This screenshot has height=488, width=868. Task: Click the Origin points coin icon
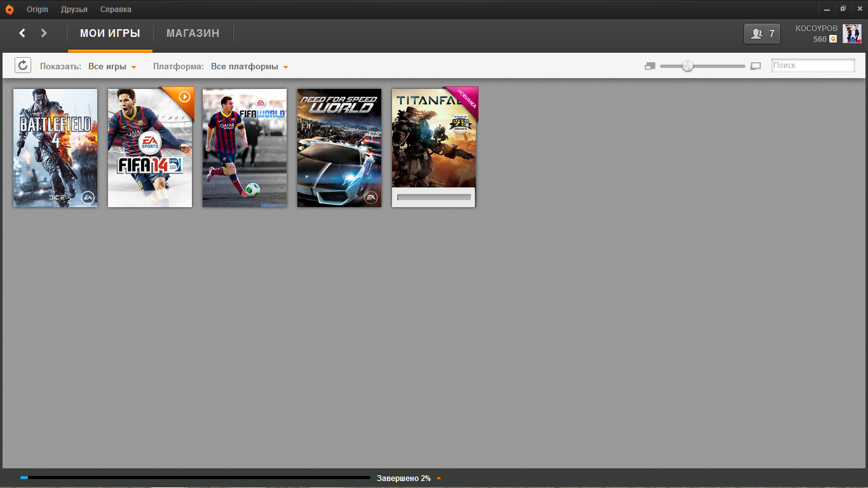point(833,39)
